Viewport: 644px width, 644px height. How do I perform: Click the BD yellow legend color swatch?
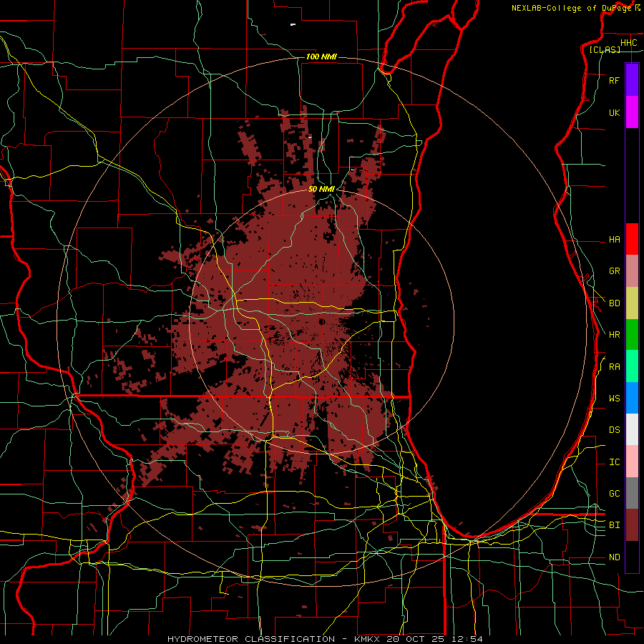(x=632, y=303)
